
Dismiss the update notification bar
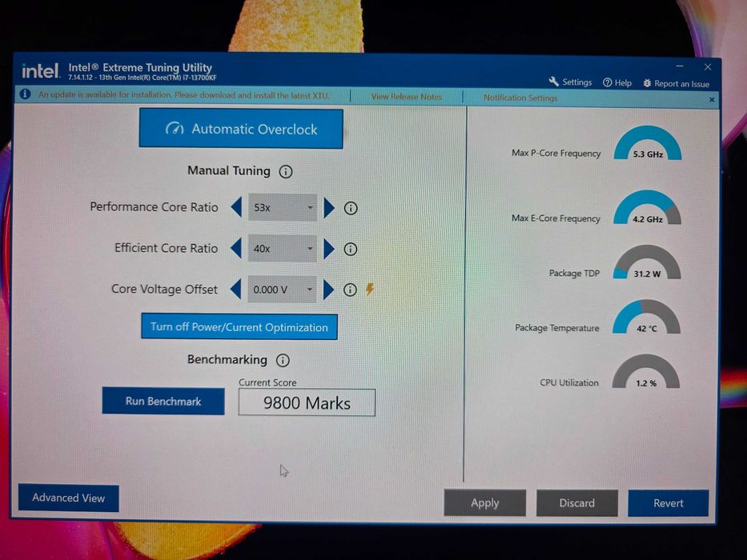click(x=712, y=99)
